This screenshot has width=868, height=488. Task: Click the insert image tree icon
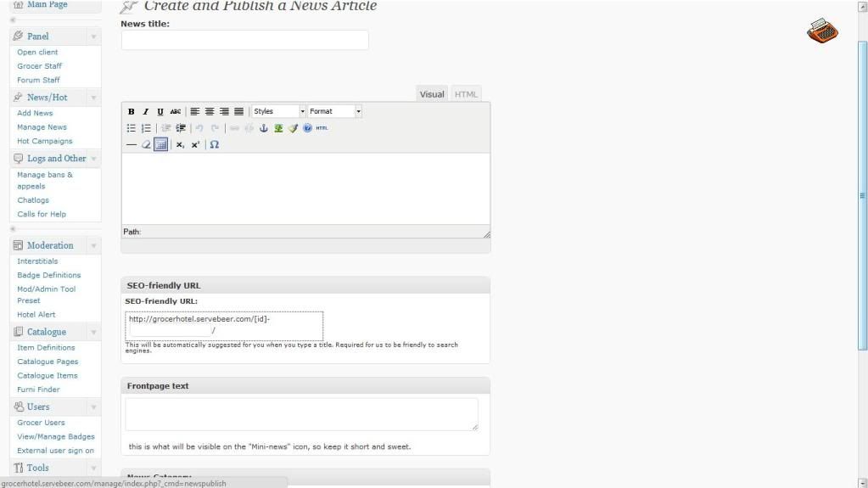(278, 128)
